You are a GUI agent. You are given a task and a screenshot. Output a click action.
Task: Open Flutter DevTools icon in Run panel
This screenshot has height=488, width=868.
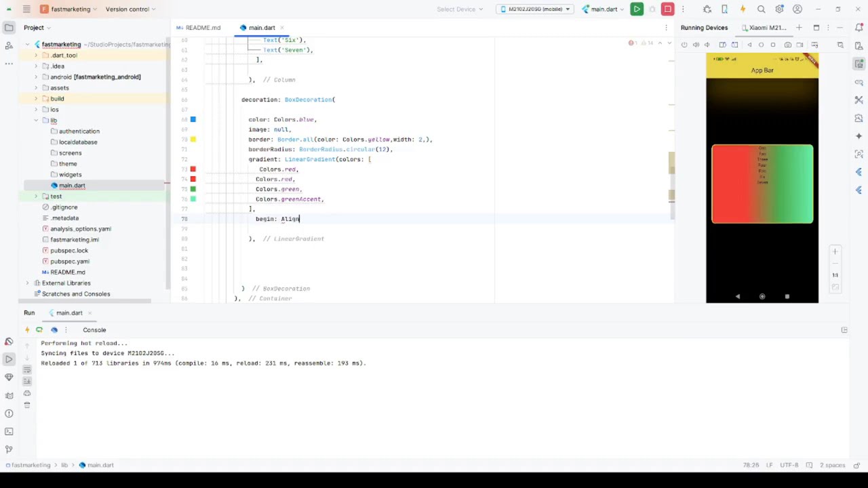click(x=54, y=330)
